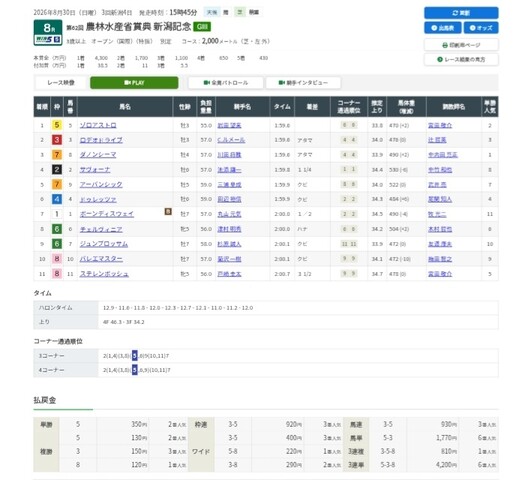Click the 馬名 column header
Image resolution: width=532 pixels, height=480 pixels.
click(125, 107)
